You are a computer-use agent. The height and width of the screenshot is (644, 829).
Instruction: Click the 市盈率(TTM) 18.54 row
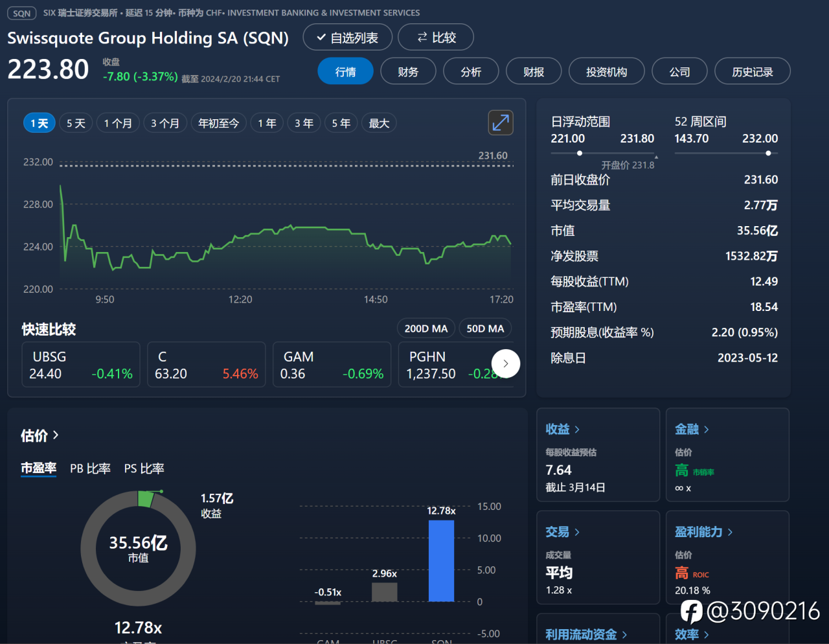click(664, 306)
